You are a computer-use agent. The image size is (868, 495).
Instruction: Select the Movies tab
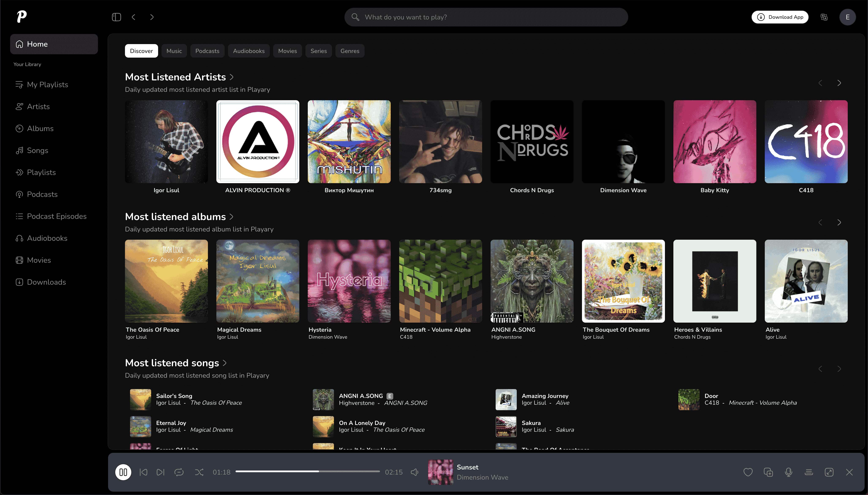click(288, 51)
